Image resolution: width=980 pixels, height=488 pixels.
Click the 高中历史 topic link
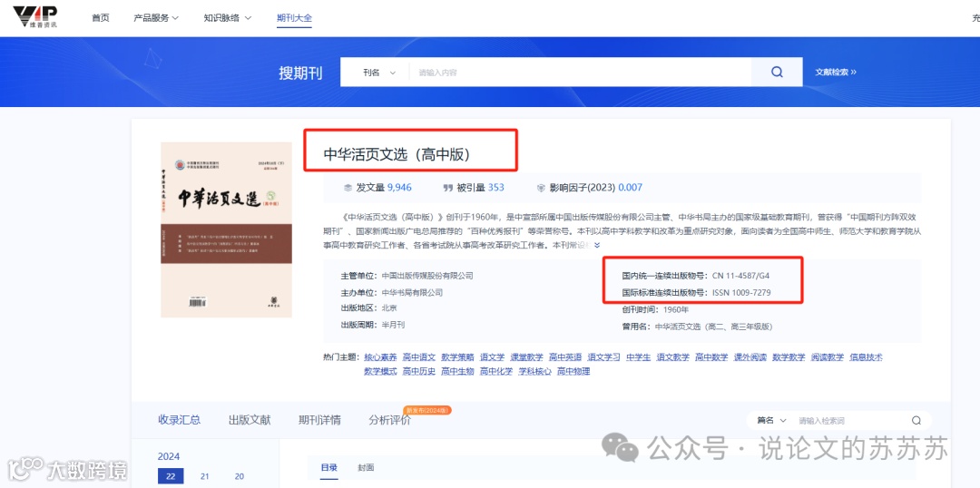(418, 371)
